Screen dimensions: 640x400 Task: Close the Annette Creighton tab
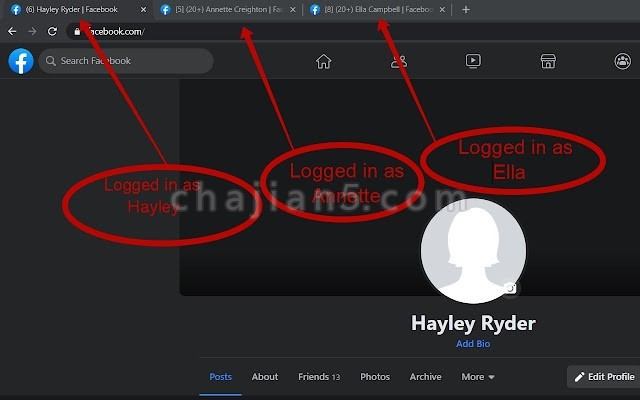tap(293, 9)
